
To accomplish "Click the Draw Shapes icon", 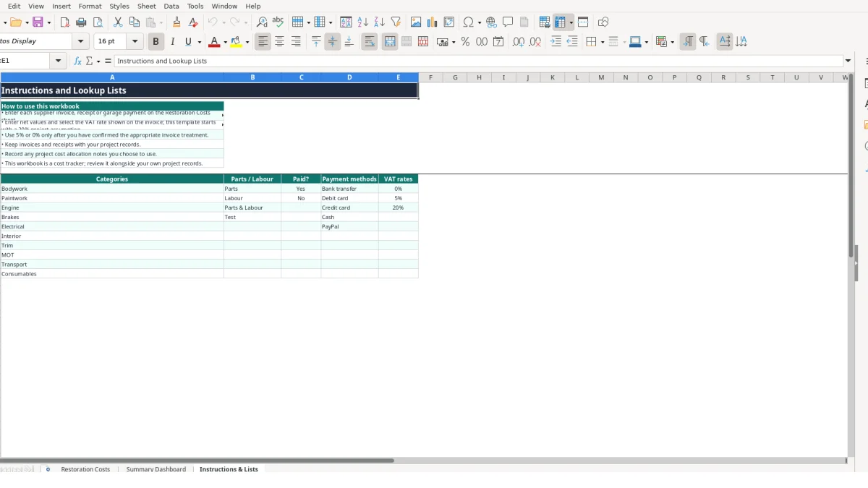I will tap(603, 22).
